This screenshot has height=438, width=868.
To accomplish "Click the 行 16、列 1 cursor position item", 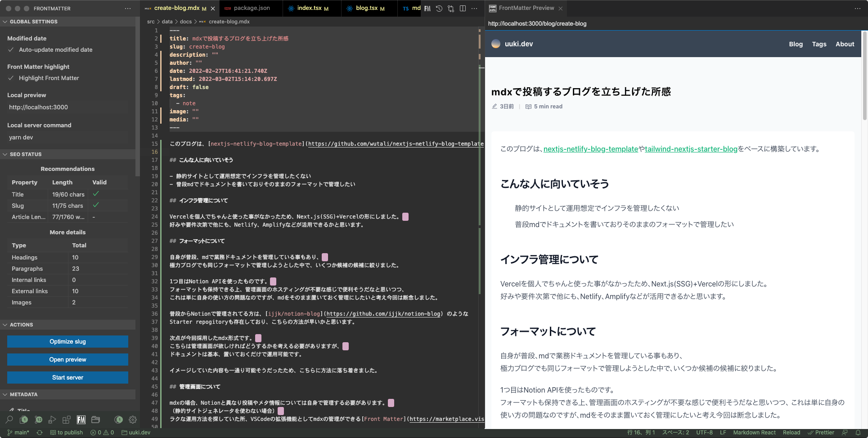I will pyautogui.click(x=641, y=433).
